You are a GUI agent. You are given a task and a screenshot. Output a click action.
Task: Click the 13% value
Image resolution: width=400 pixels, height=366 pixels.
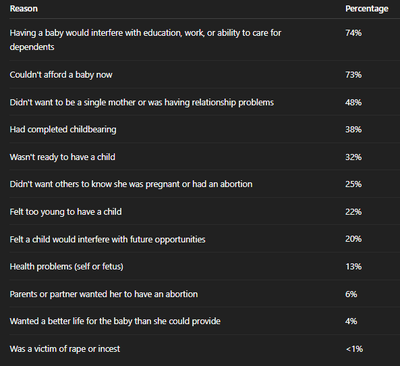(x=353, y=267)
